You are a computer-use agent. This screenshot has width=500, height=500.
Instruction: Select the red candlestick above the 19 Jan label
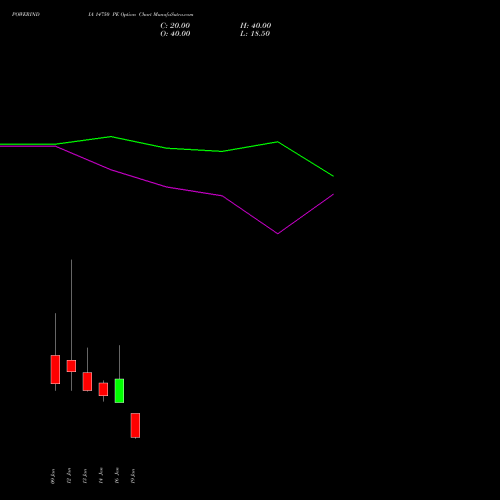tap(135, 425)
